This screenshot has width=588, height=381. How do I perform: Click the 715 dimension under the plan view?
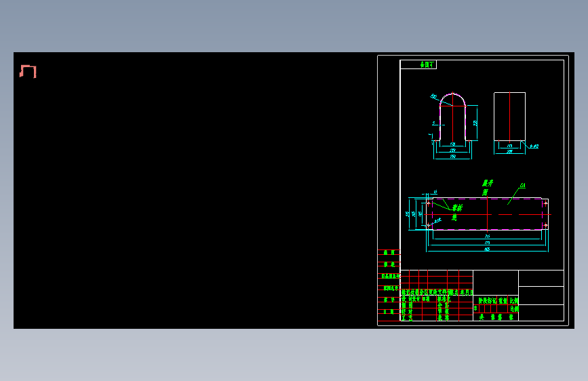pos(487,236)
